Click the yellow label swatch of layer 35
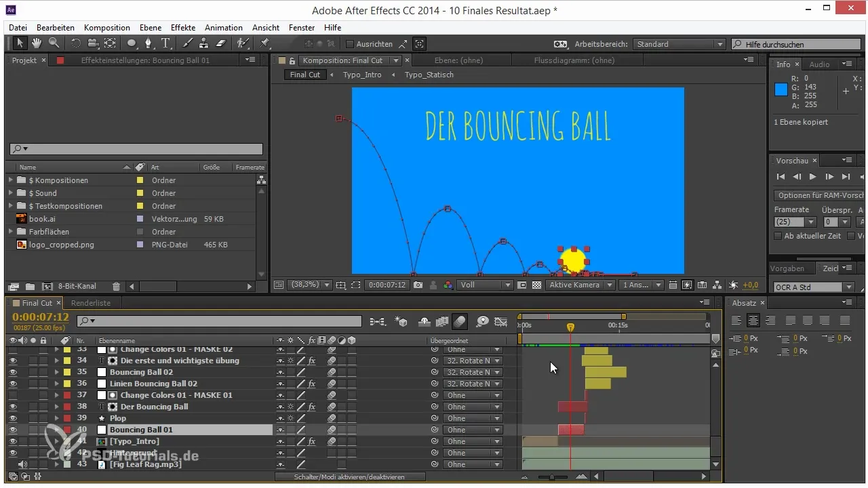This screenshot has width=868, height=488. [x=66, y=372]
